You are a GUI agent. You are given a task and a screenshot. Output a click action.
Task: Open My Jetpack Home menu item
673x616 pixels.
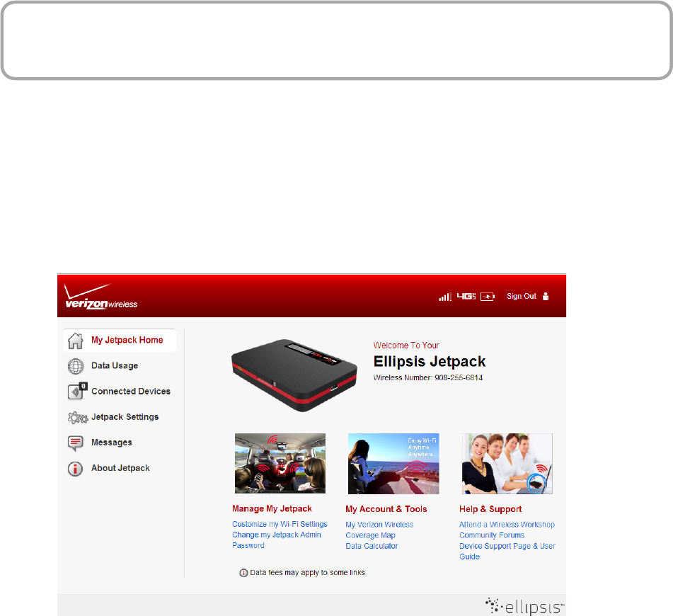click(x=120, y=341)
